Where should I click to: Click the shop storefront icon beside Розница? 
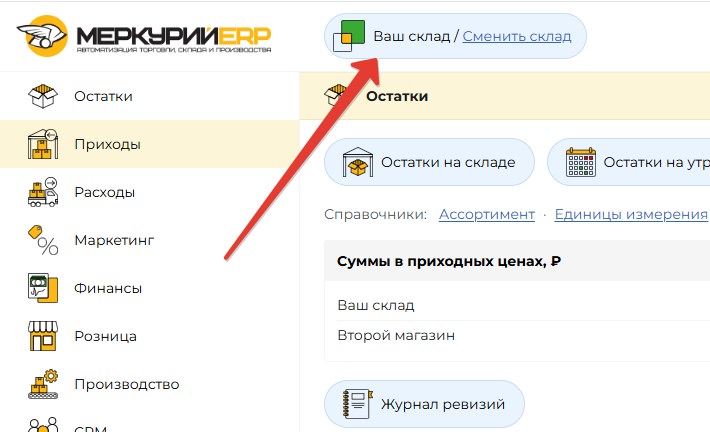click(x=43, y=336)
